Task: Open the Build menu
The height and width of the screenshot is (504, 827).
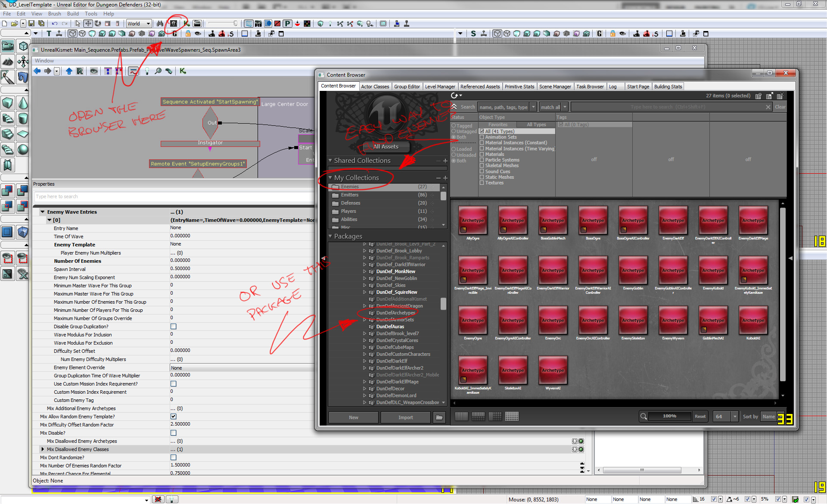Action: click(x=73, y=14)
